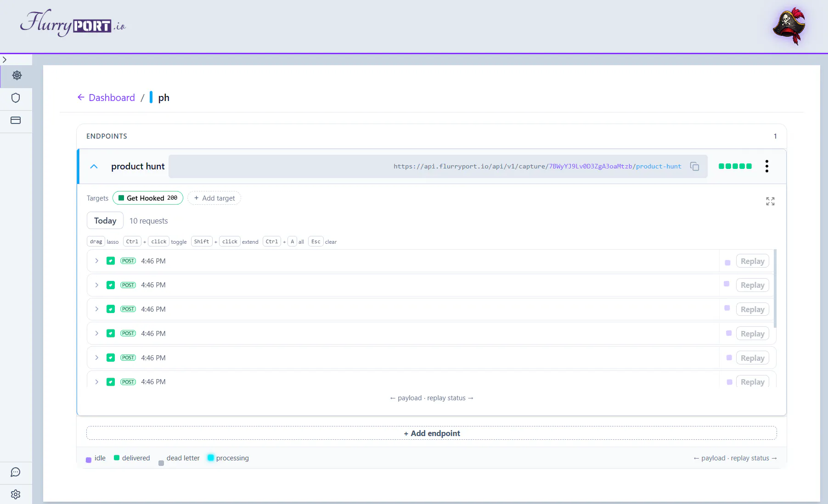Viewport: 828px width, 504px height.
Task: Expand the first 4:46 PM request
Action: 96,261
